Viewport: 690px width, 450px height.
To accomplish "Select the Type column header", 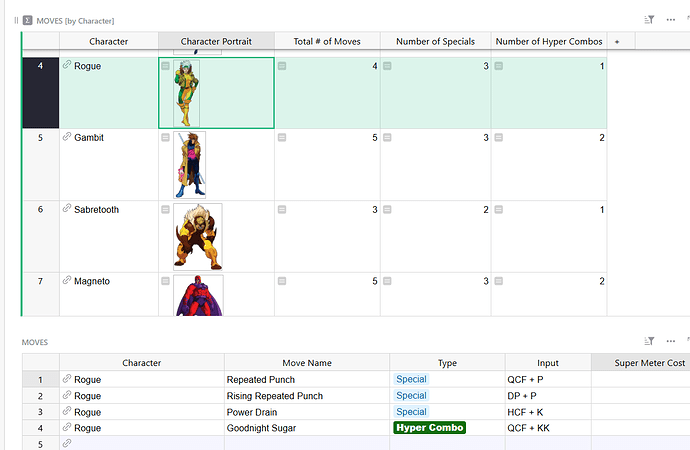I will [447, 363].
